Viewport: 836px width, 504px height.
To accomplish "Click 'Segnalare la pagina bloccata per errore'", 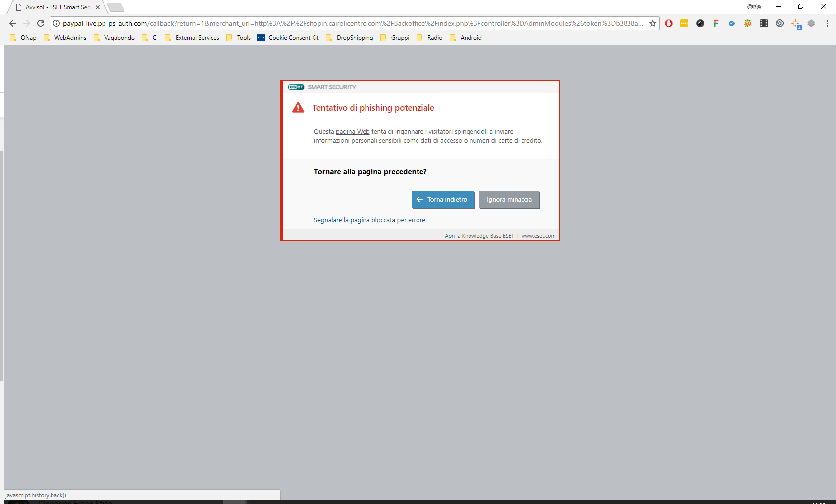I will [x=369, y=220].
